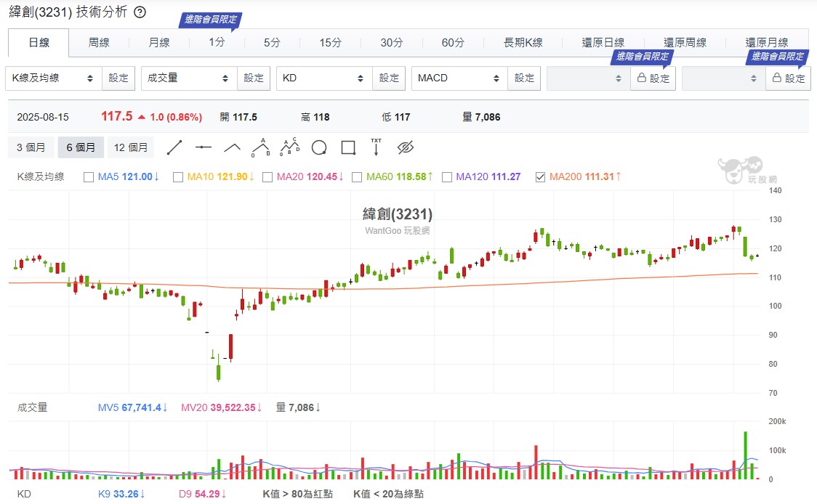Open technical analysis help question icon
This screenshot has width=817, height=504.
coord(140,12)
